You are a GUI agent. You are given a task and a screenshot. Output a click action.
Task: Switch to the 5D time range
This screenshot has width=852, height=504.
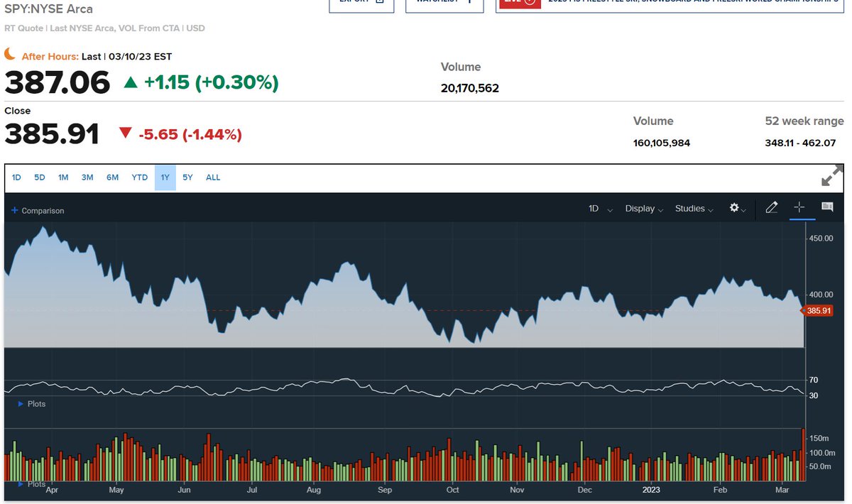40,177
